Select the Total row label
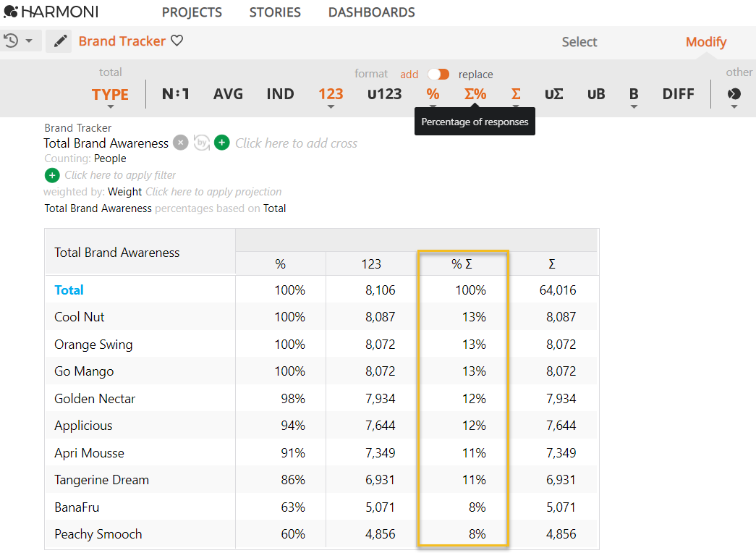The height and width of the screenshot is (553, 756). [x=69, y=290]
